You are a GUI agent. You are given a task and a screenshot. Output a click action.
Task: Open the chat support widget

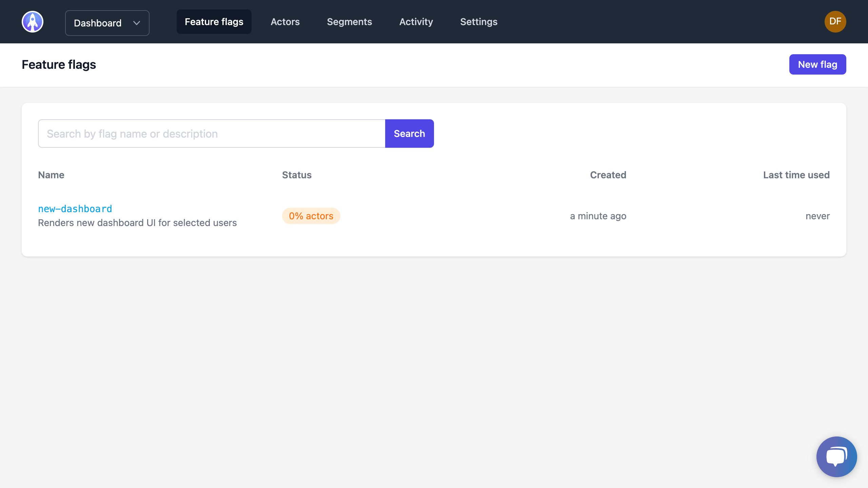click(836, 456)
